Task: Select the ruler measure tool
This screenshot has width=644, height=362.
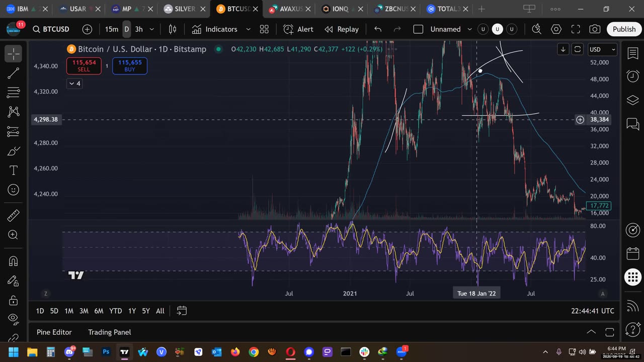Action: click(x=14, y=216)
